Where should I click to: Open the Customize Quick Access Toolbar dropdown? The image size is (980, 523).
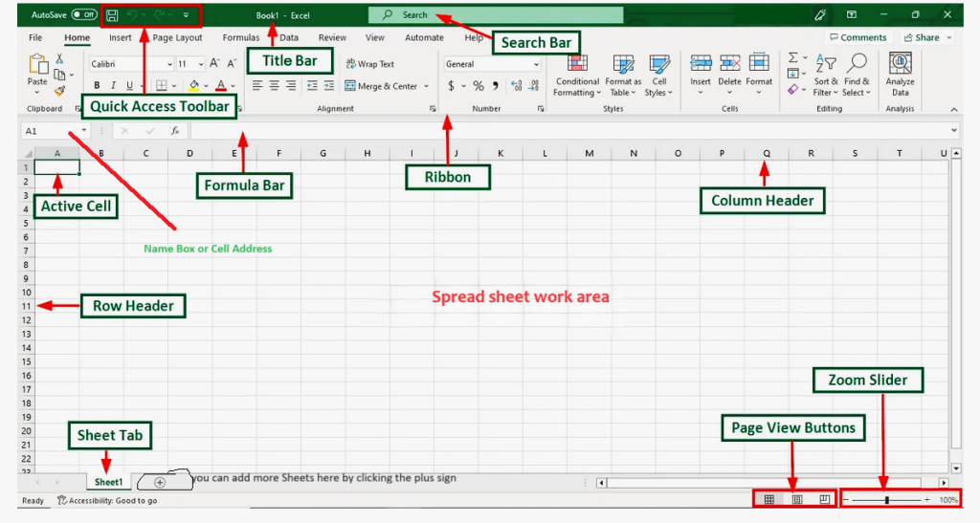[x=186, y=15]
